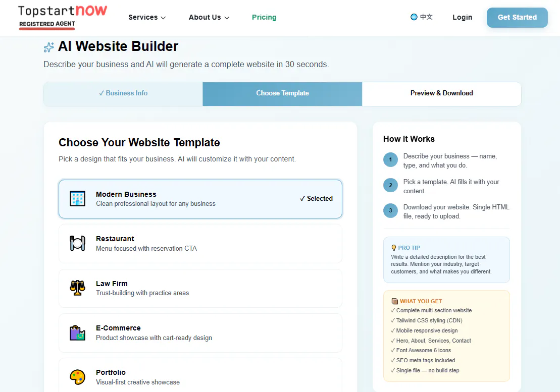The height and width of the screenshot is (392, 560).
Task: Click Hero, About, Services, Contact item
Action: pyautogui.click(x=431, y=341)
